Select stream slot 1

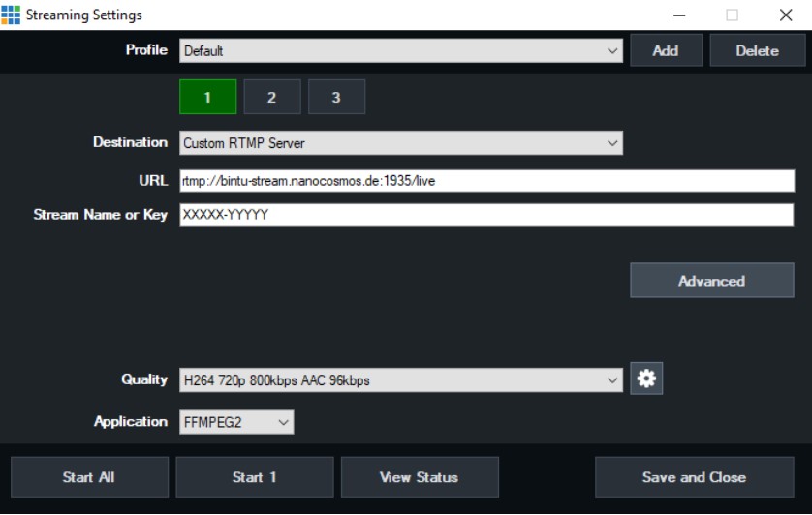207,97
